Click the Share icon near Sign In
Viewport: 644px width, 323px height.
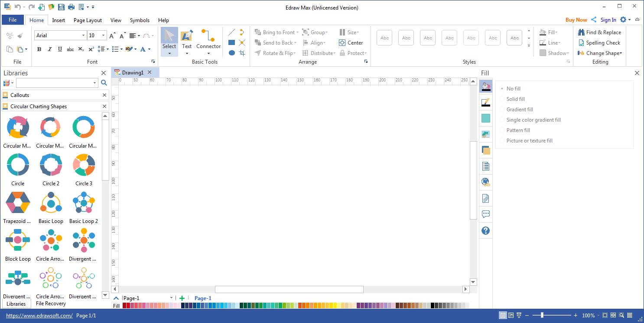pyautogui.click(x=594, y=19)
